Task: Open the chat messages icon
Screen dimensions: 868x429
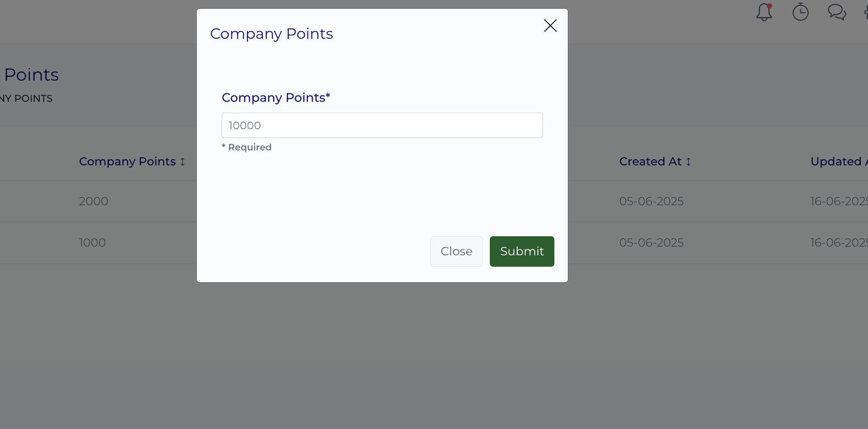Action: (836, 12)
